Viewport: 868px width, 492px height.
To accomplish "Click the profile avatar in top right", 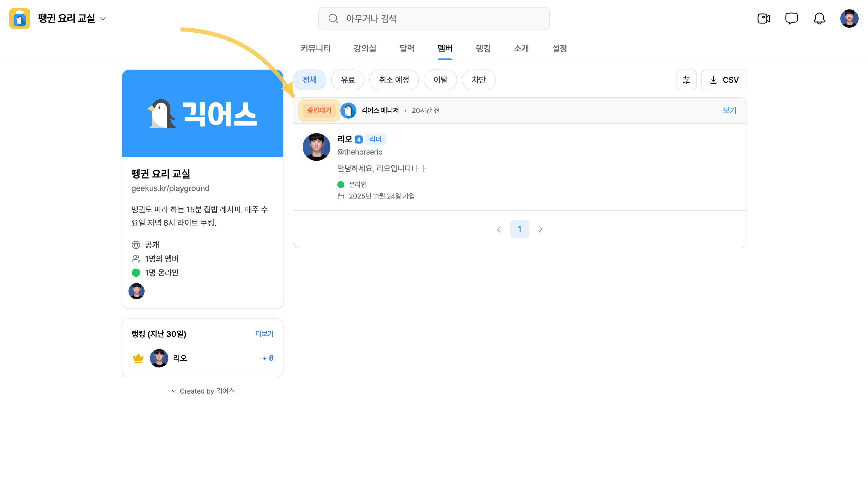I will pyautogui.click(x=849, y=19).
